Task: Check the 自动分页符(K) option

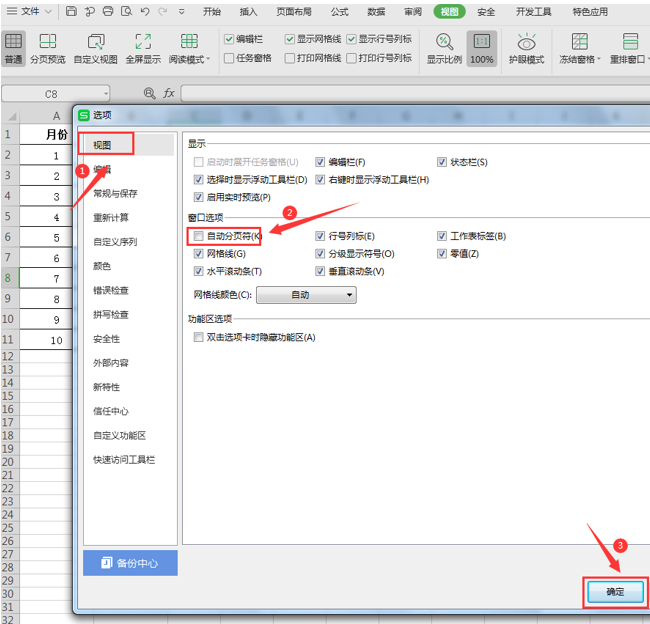Action: point(199,236)
